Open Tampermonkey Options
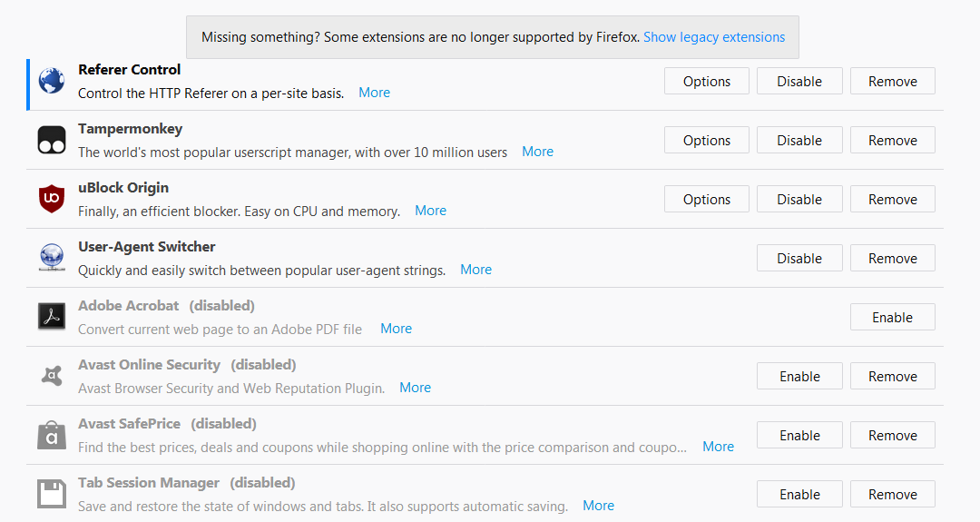 (706, 141)
